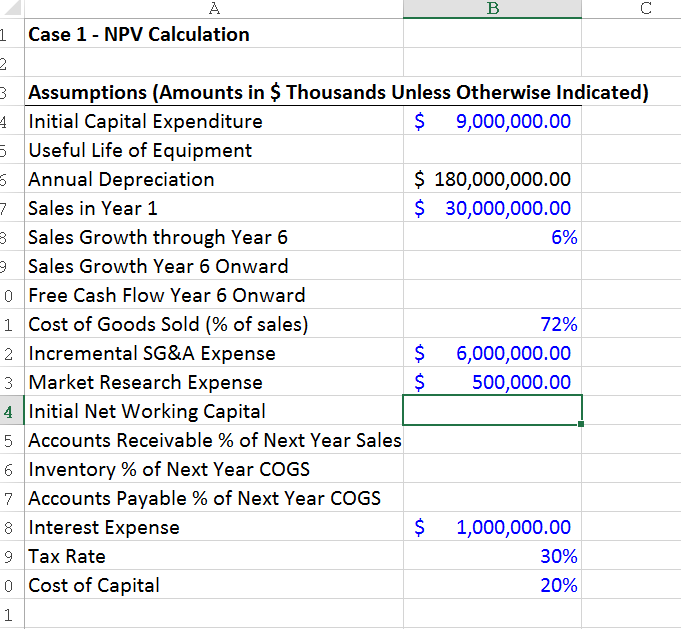Select the row header beside Case 1 title

(x=12, y=33)
